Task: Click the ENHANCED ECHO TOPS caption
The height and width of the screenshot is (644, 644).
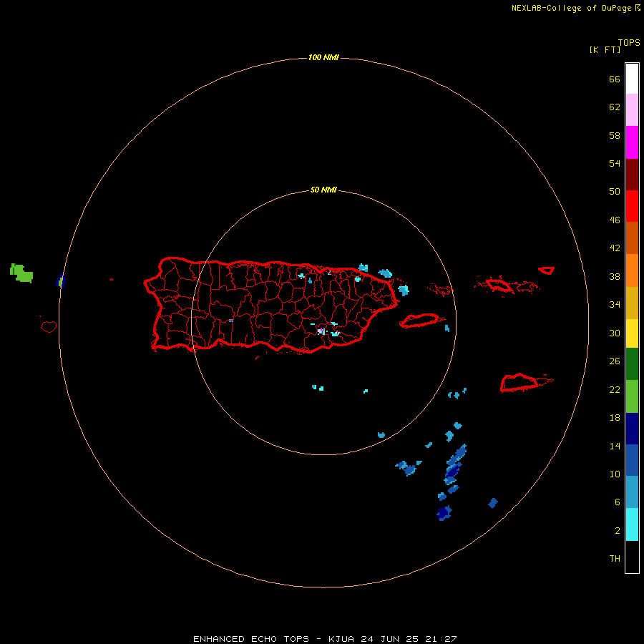Action: point(251,639)
